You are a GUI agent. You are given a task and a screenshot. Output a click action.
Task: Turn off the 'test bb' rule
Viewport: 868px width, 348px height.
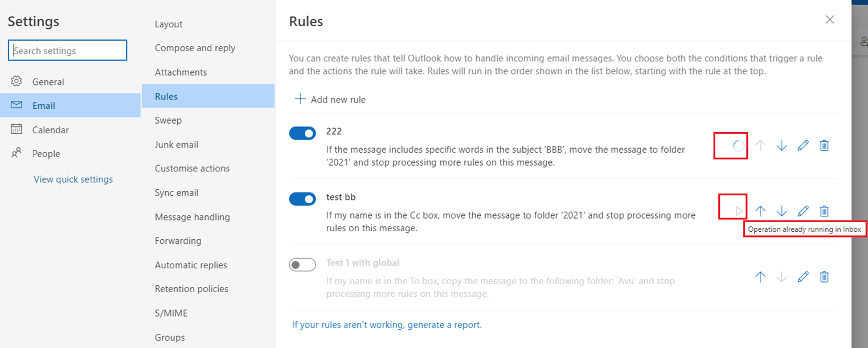[x=302, y=198]
